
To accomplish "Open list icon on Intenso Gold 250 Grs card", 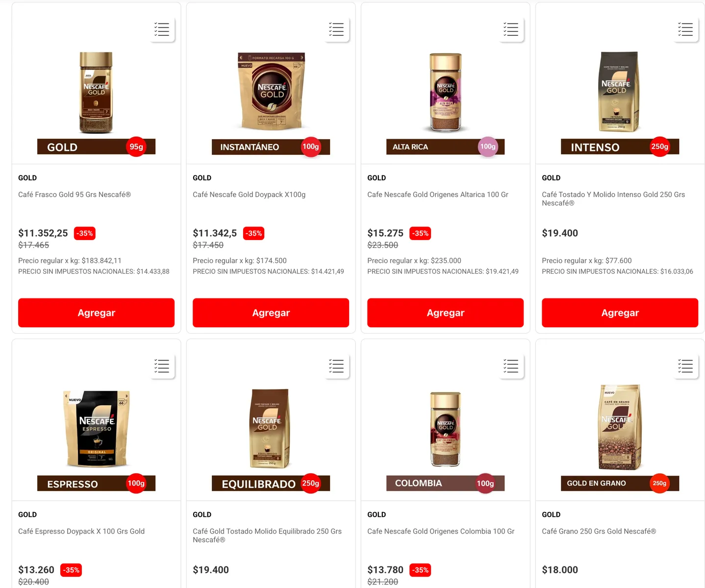I will (685, 29).
